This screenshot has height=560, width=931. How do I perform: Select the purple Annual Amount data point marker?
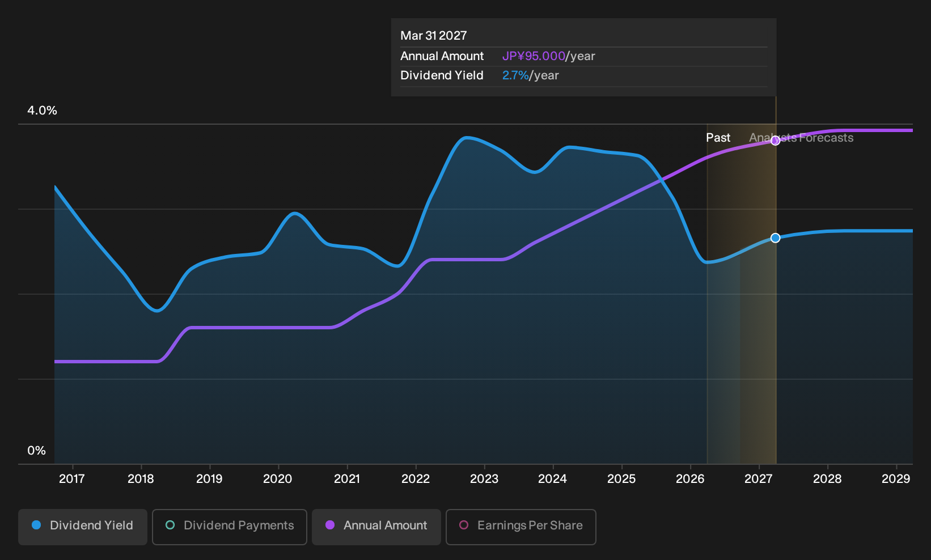pos(775,141)
